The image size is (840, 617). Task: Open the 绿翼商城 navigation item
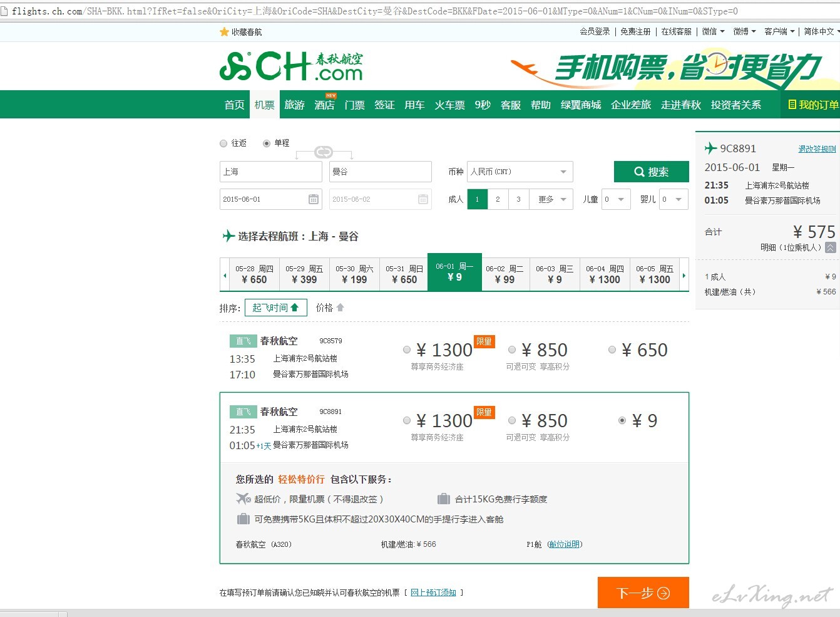point(580,105)
